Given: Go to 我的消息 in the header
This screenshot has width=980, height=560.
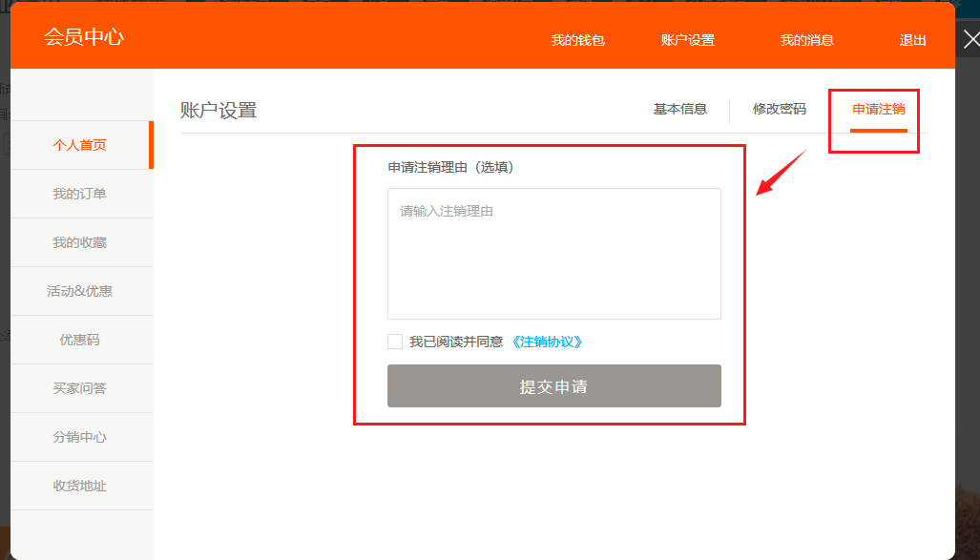Looking at the screenshot, I should tap(806, 40).
